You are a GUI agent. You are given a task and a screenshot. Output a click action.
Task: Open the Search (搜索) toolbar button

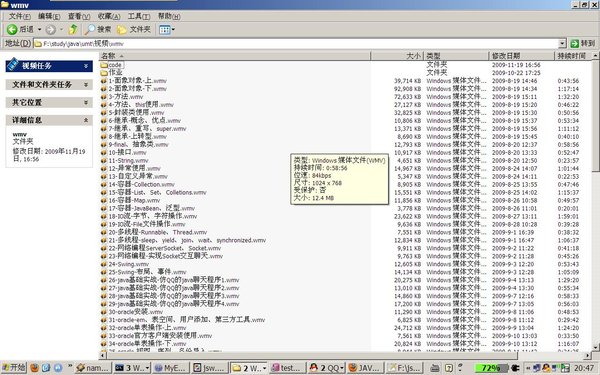[x=98, y=29]
